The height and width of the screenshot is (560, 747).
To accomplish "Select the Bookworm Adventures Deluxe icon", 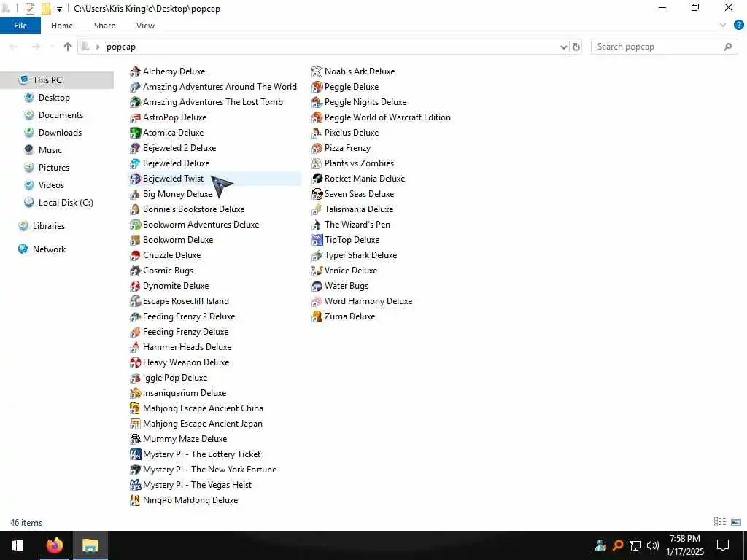I will click(x=135, y=225).
